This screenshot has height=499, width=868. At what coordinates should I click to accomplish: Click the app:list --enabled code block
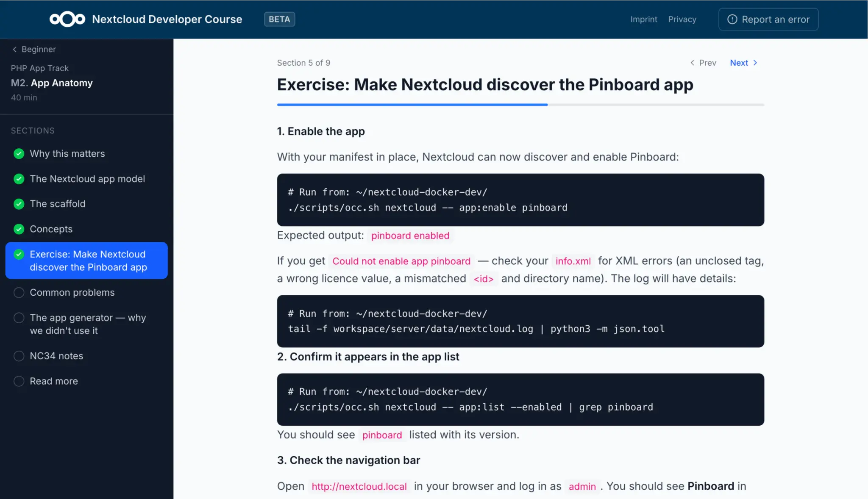pyautogui.click(x=520, y=399)
